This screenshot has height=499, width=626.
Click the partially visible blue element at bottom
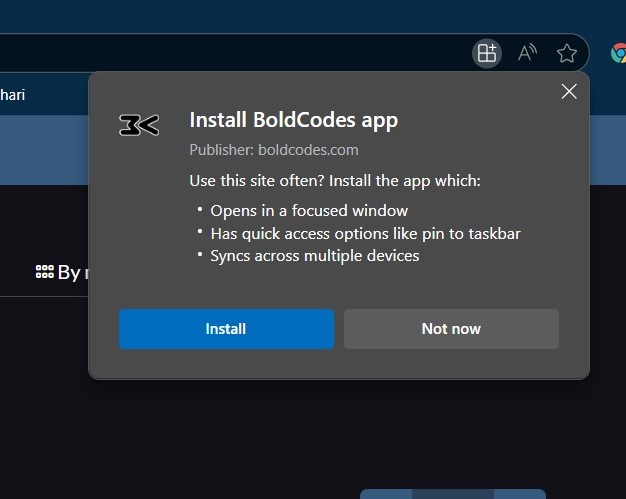point(452,493)
